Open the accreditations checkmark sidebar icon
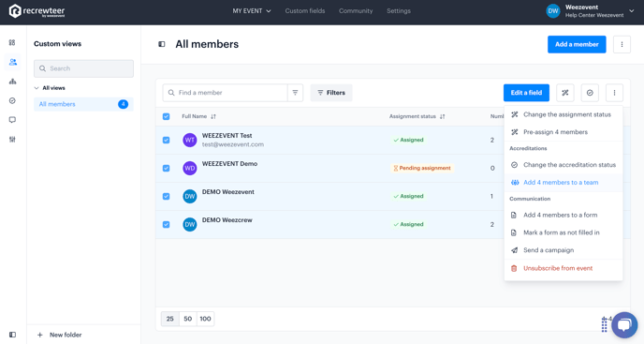Screen dimensions: 644x344 pyautogui.click(x=12, y=100)
